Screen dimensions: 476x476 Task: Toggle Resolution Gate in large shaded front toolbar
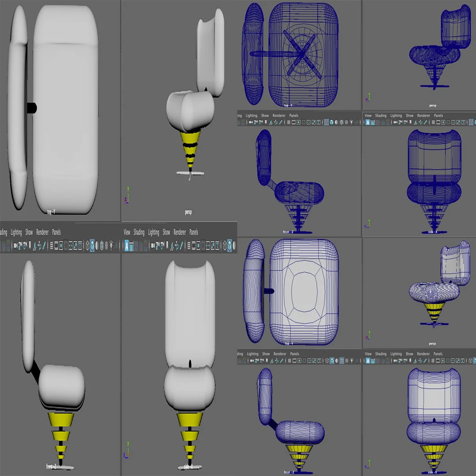click(61, 246)
